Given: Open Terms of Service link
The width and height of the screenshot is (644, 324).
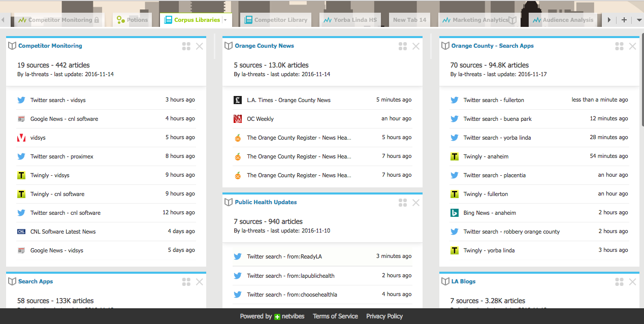Looking at the screenshot, I should tap(335, 316).
